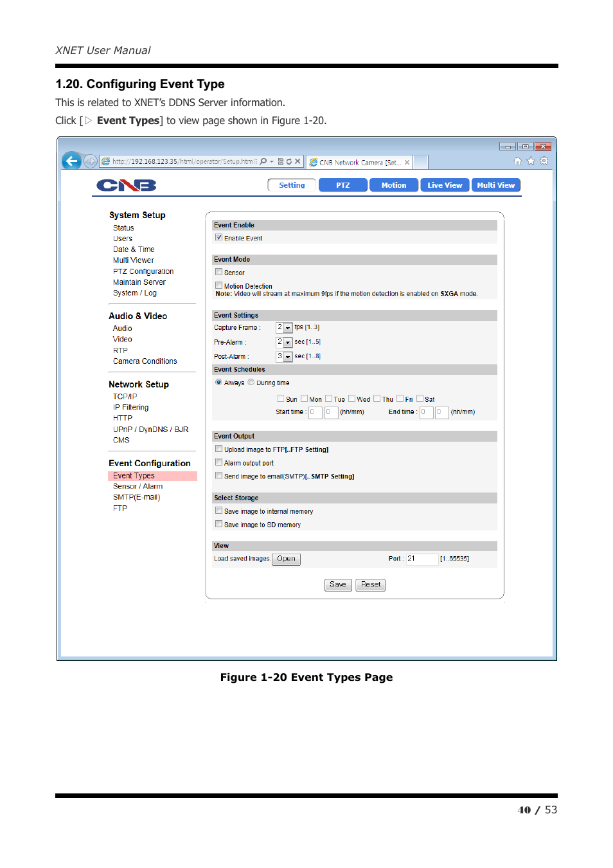Open Camera Conditions settings
The width and height of the screenshot is (613, 868).
click(x=145, y=361)
